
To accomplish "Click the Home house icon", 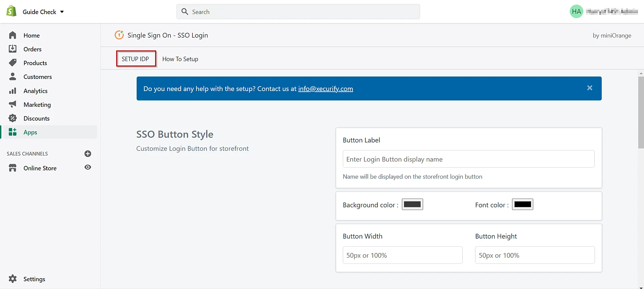I will pyautogui.click(x=13, y=35).
